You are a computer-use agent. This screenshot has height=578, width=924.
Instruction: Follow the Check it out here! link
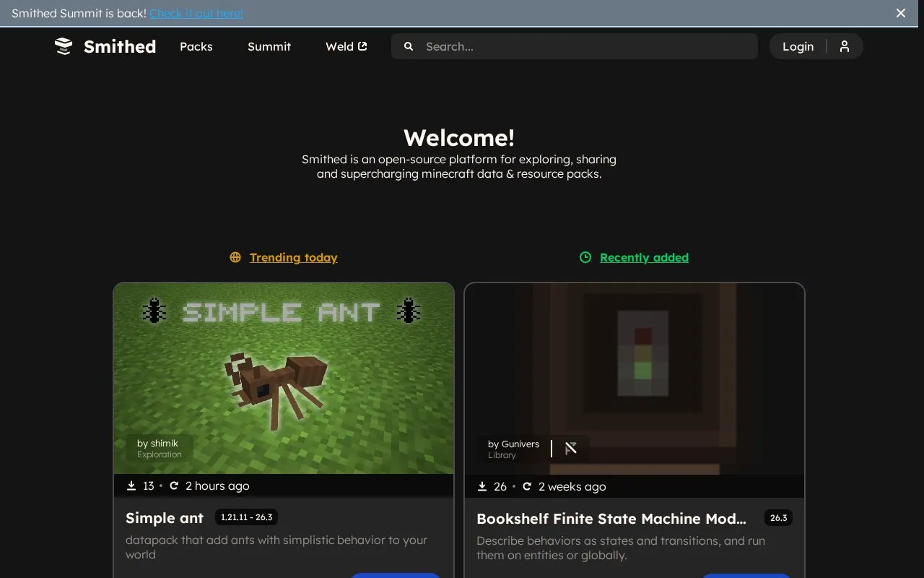pos(196,13)
